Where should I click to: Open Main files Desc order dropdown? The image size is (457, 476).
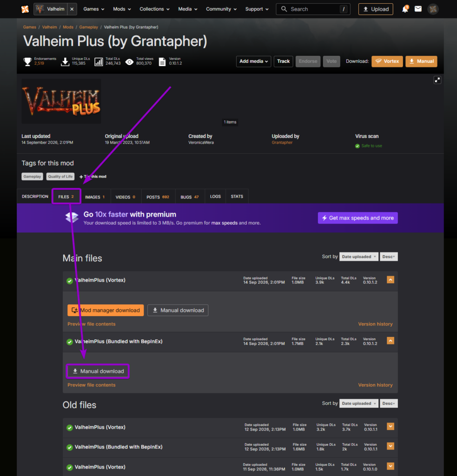pyautogui.click(x=389, y=257)
